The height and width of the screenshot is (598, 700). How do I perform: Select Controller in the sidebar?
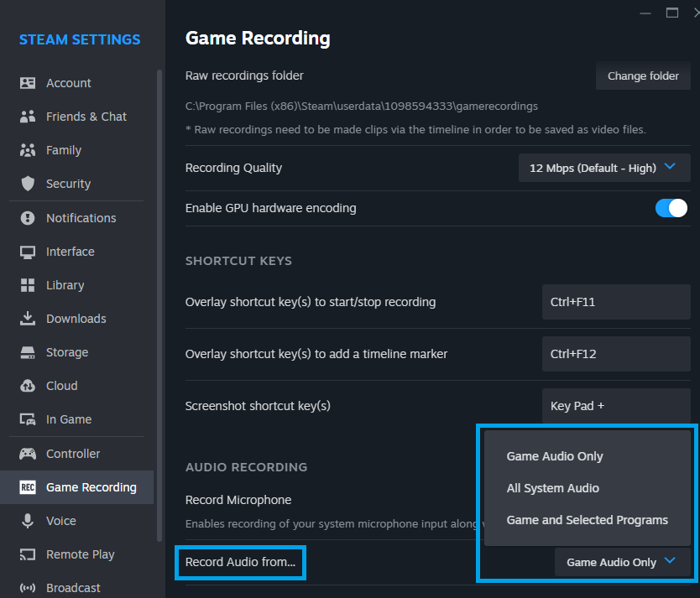76,454
